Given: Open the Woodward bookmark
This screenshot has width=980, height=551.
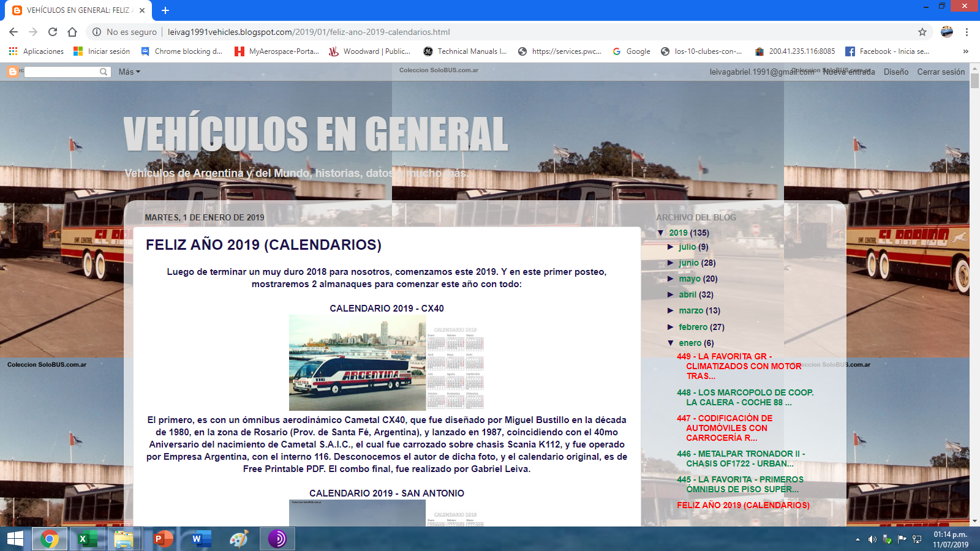Looking at the screenshot, I should point(369,51).
